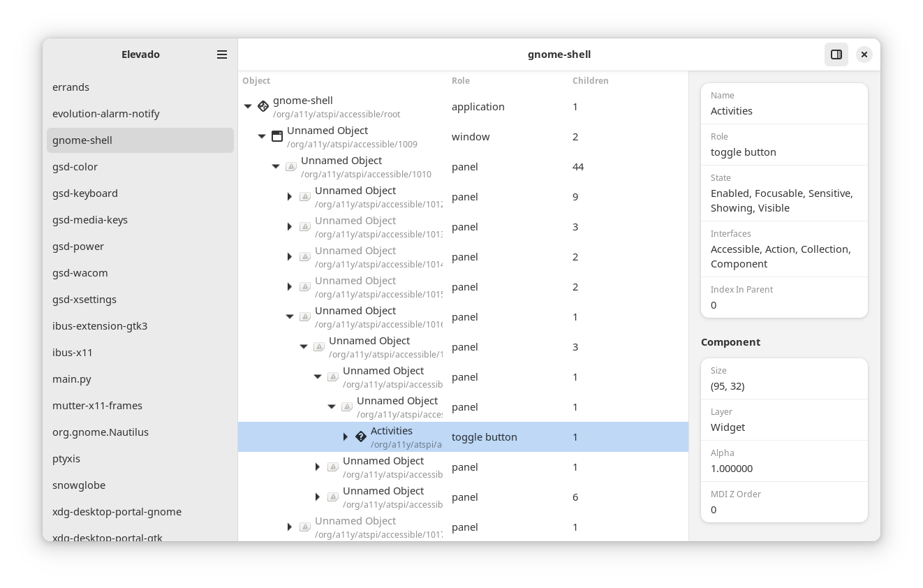Select the Activities tree row

tap(463, 436)
